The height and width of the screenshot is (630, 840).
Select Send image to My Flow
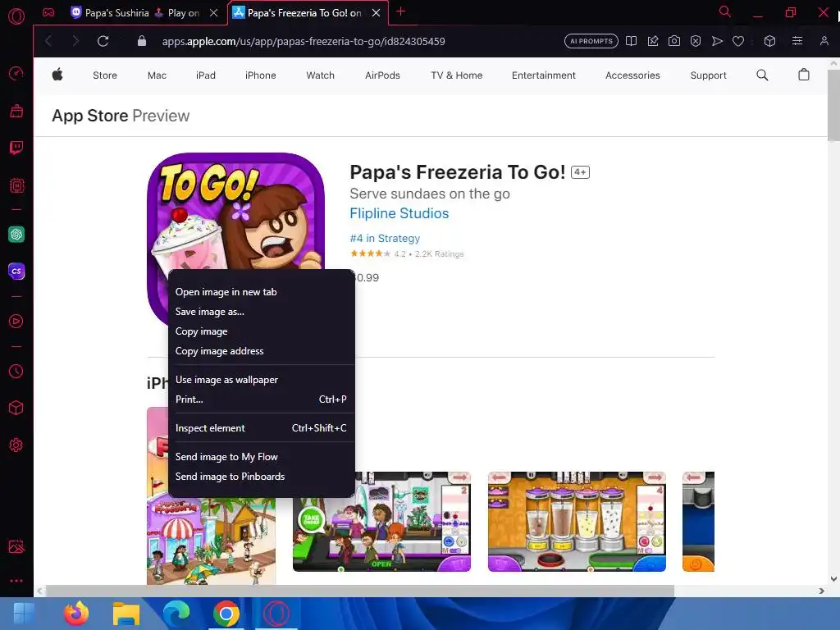tap(261, 457)
